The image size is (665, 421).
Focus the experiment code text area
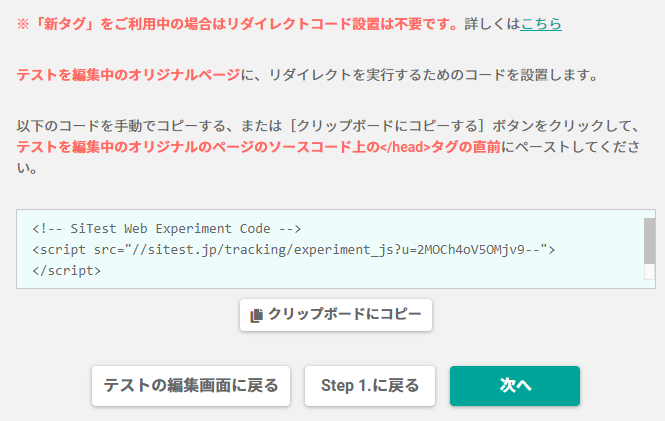[336, 249]
